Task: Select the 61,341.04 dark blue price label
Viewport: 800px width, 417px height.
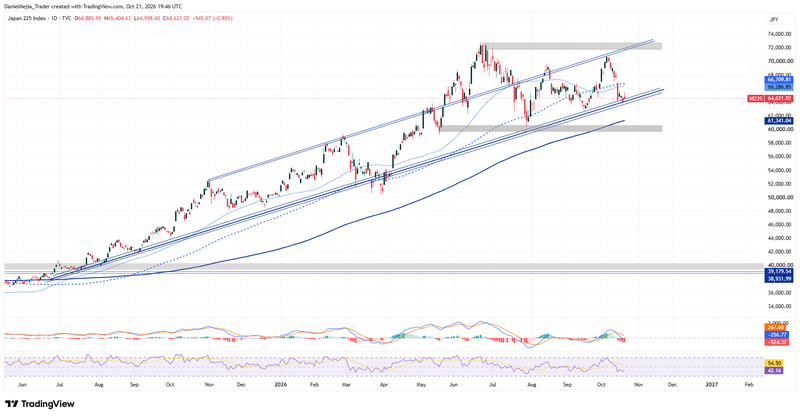Action: pyautogui.click(x=779, y=120)
